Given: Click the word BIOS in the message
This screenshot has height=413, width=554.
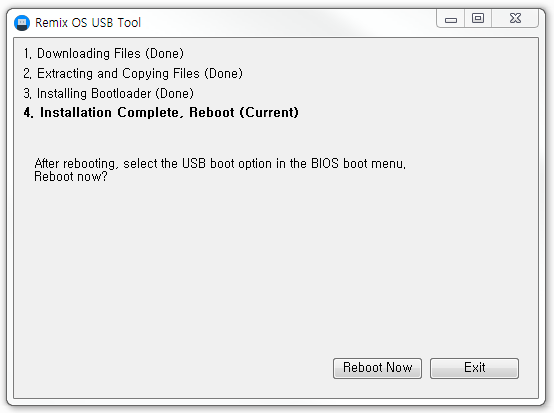Looking at the screenshot, I should click(x=325, y=164).
